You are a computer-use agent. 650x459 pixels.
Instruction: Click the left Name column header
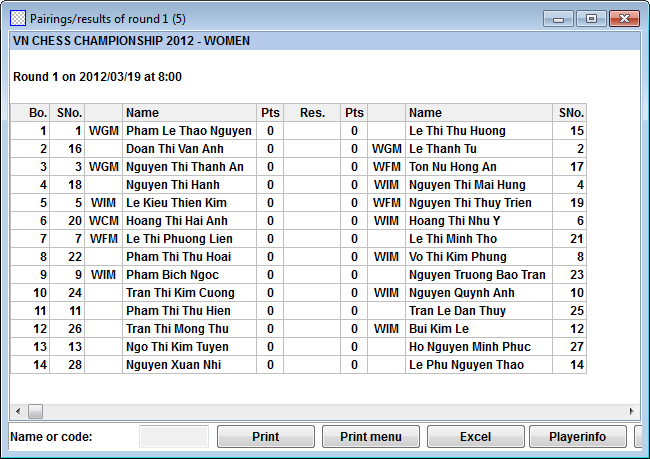point(189,113)
